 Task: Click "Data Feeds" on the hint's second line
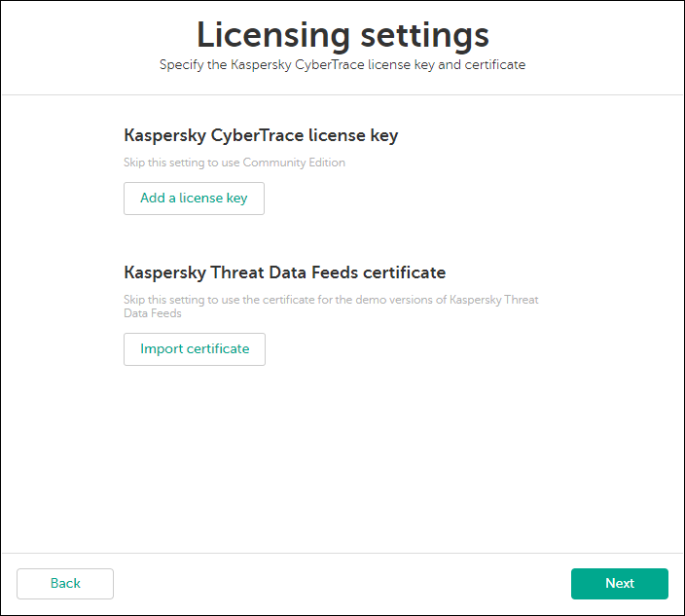153,314
